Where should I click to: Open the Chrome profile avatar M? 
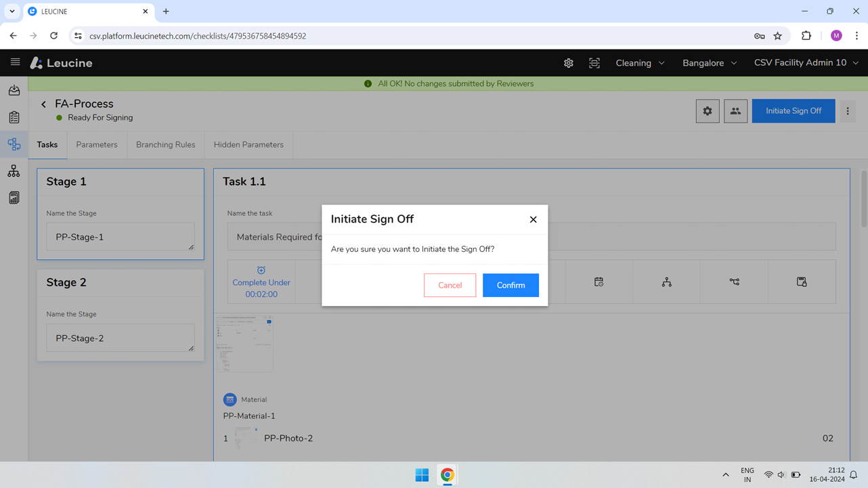(836, 36)
